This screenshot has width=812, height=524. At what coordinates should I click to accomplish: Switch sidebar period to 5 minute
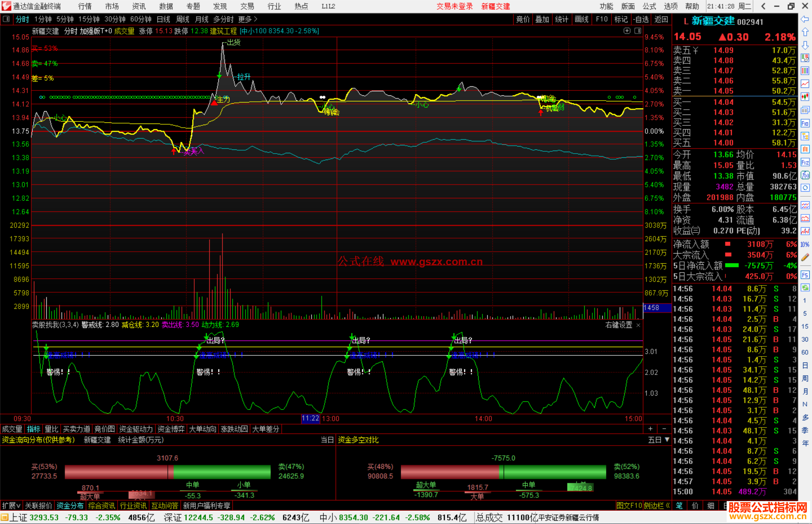[x=805, y=313]
